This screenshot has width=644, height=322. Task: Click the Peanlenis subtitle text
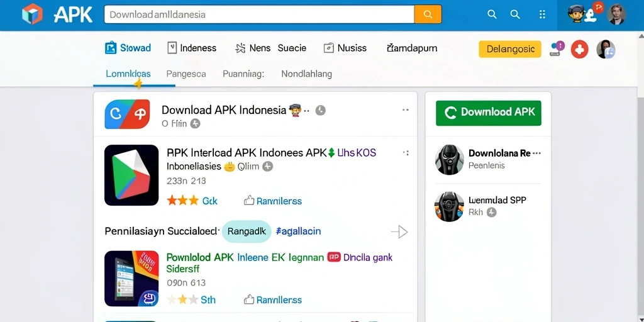[487, 165]
